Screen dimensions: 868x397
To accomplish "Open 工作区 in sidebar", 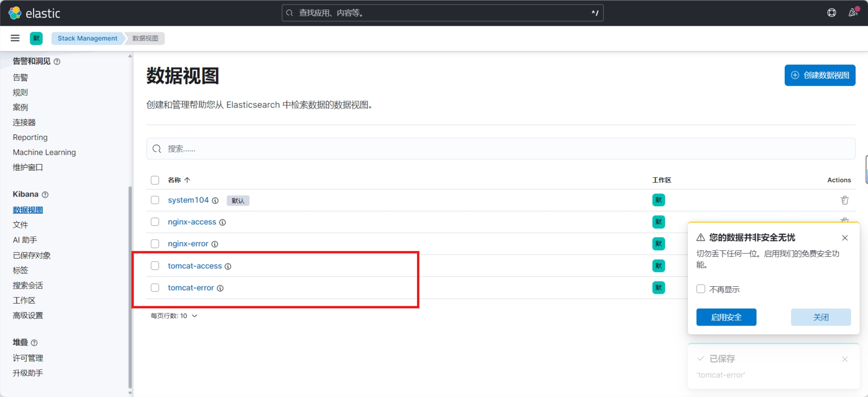I will (24, 301).
